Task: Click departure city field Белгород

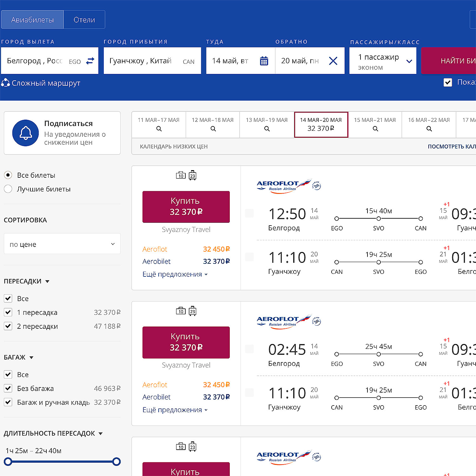Action: coord(50,61)
